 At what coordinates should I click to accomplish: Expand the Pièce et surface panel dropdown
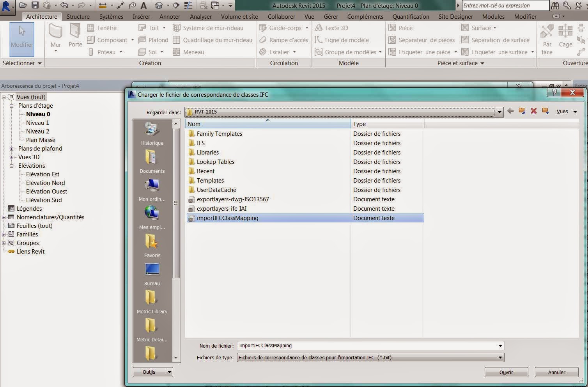click(x=460, y=63)
